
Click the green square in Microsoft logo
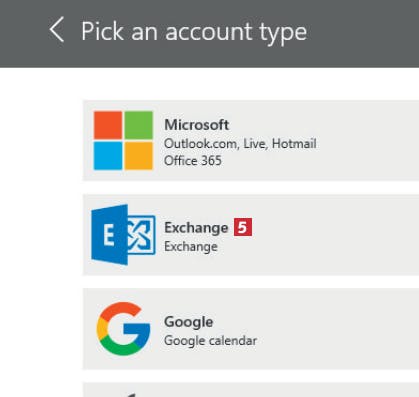(x=139, y=125)
